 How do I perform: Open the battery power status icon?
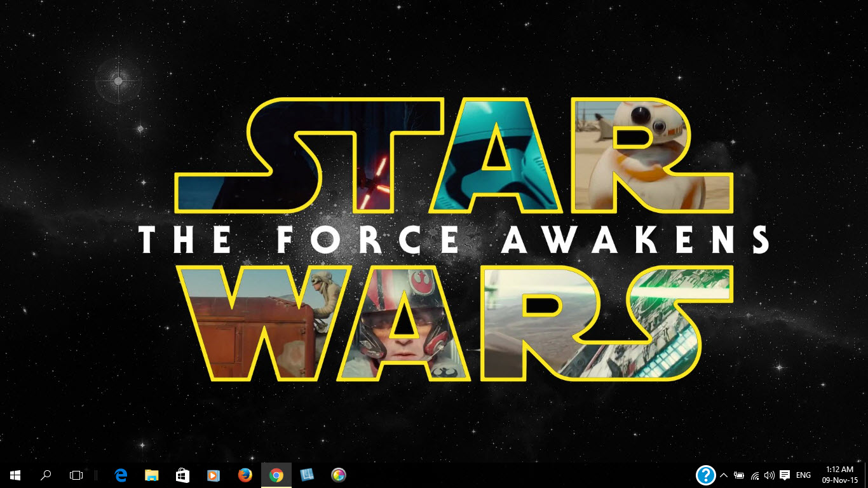739,475
